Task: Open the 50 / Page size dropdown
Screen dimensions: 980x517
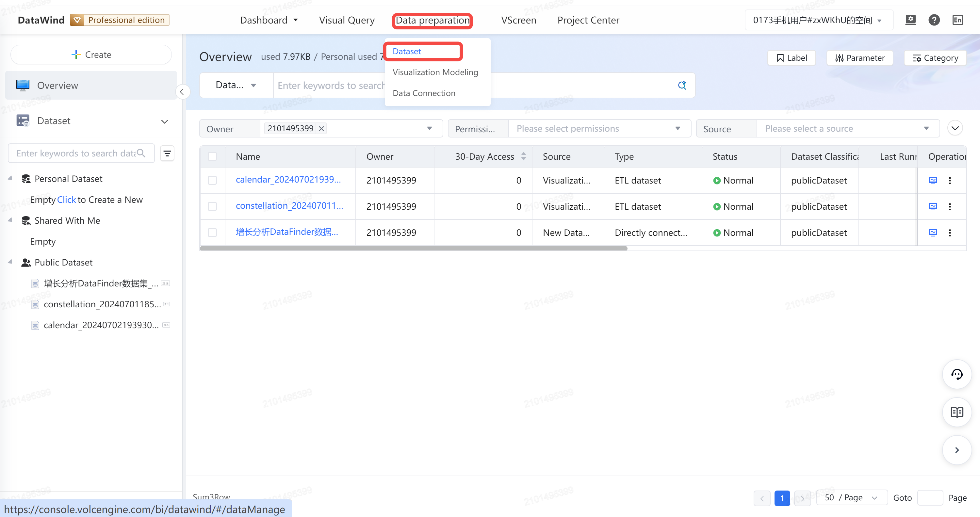Action: click(x=852, y=498)
